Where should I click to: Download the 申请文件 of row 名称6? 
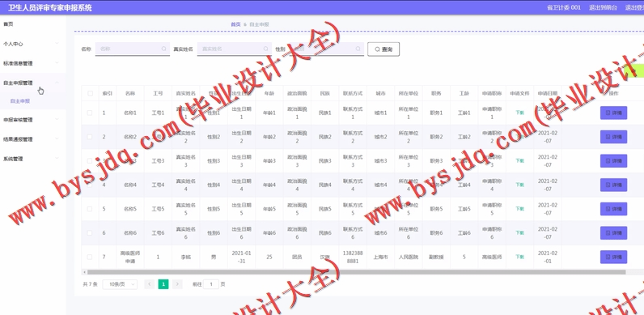519,232
